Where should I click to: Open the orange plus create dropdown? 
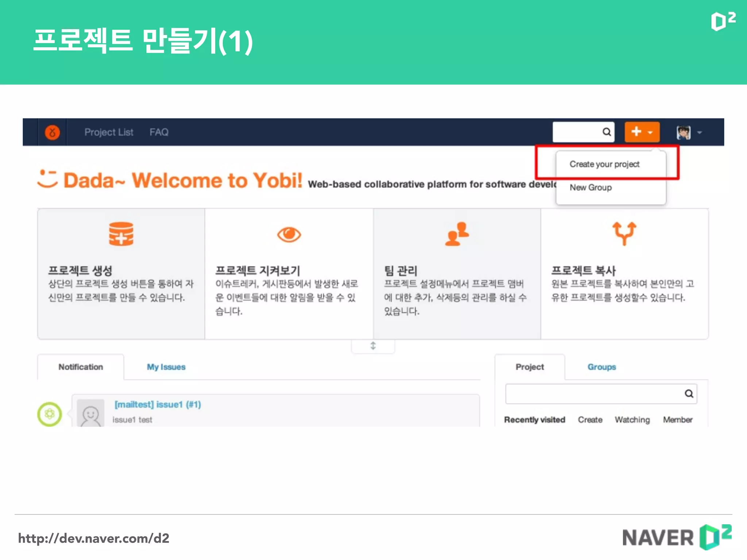click(642, 132)
